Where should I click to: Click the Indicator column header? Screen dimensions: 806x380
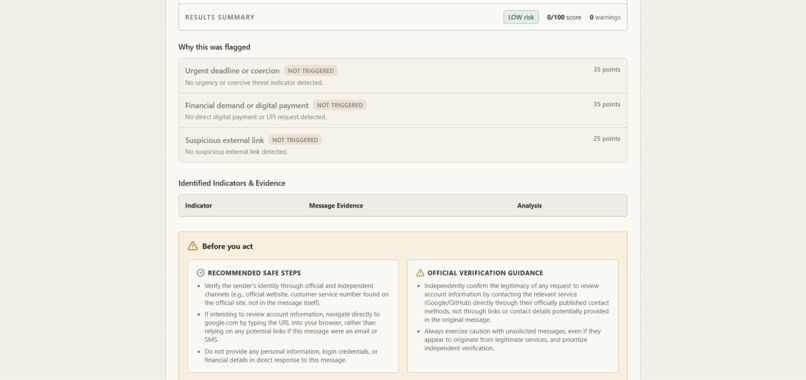pos(198,206)
